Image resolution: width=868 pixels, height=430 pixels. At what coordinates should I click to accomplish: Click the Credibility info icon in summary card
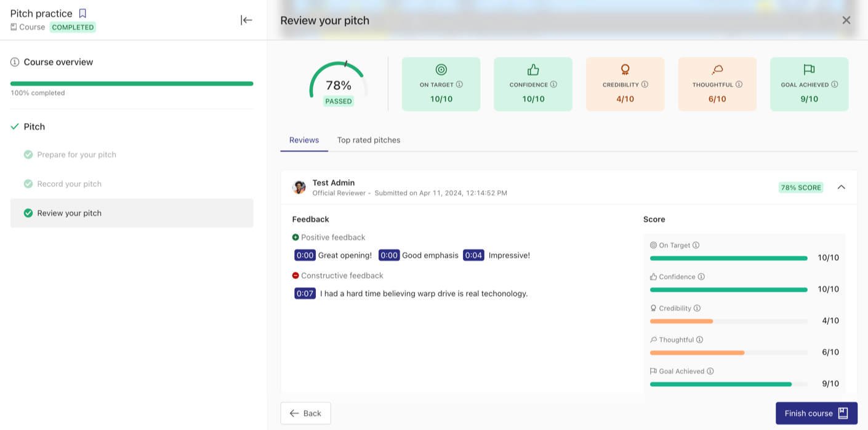point(645,85)
